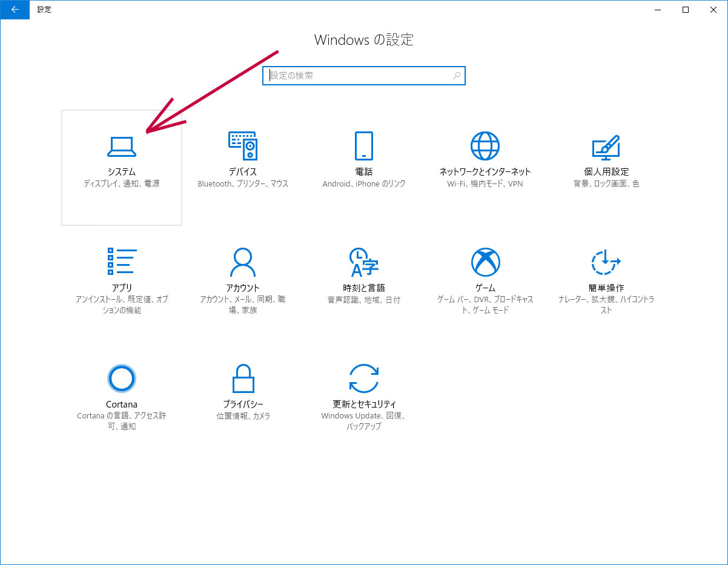Click the Android、iPhone のリンク description

pyautogui.click(x=364, y=183)
